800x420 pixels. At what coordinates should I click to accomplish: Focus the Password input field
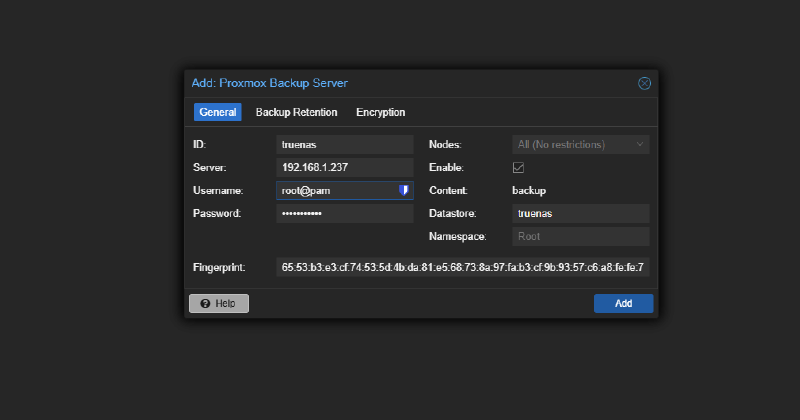pyautogui.click(x=345, y=213)
